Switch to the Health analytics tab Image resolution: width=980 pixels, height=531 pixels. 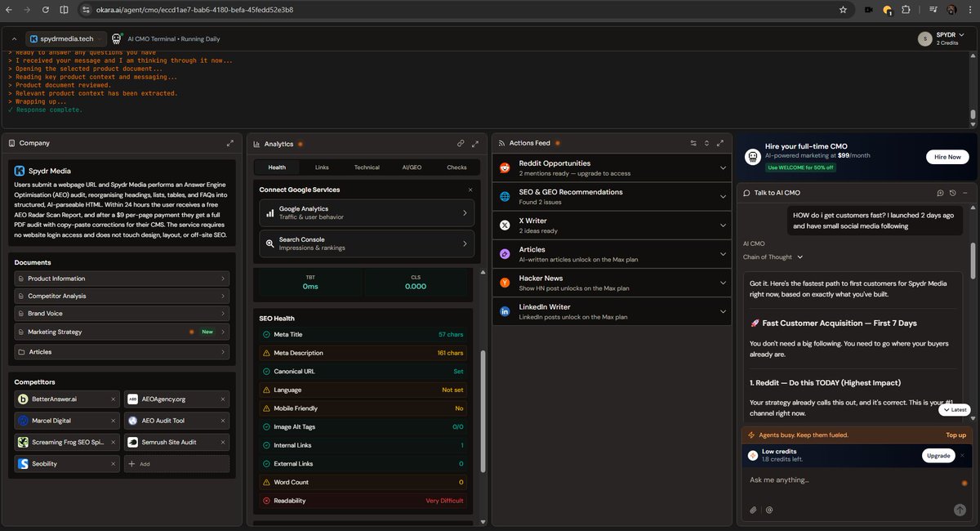coord(277,167)
